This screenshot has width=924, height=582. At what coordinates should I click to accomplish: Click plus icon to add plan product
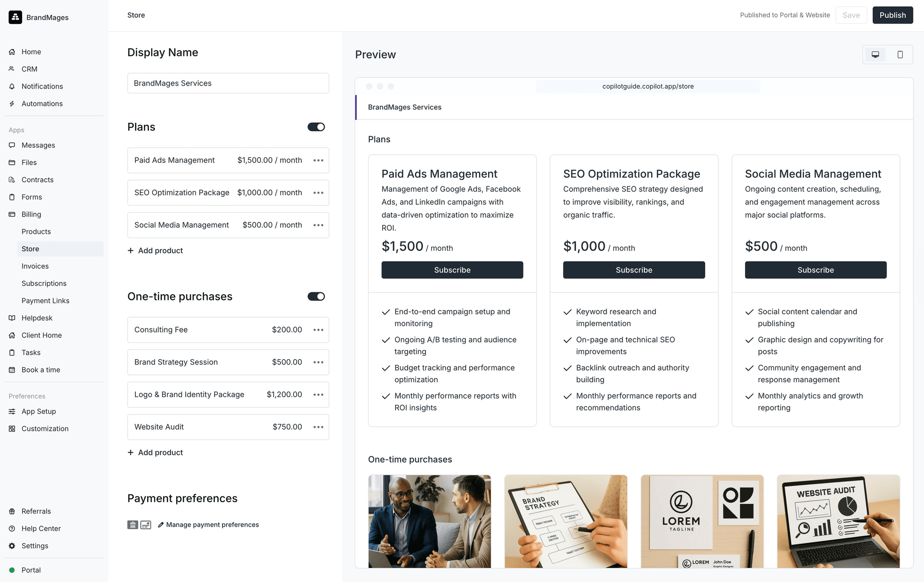(x=130, y=250)
